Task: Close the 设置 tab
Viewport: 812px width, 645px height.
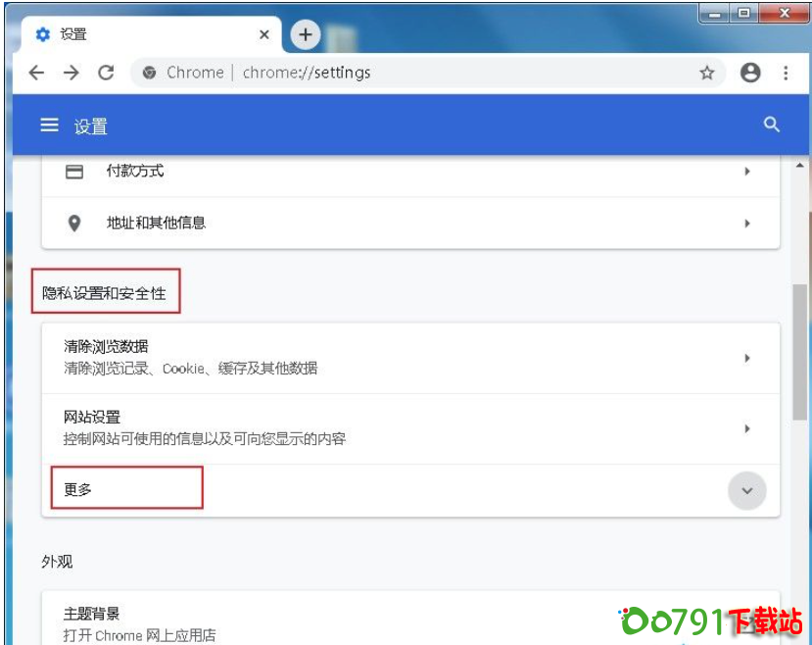Action: coord(264,34)
